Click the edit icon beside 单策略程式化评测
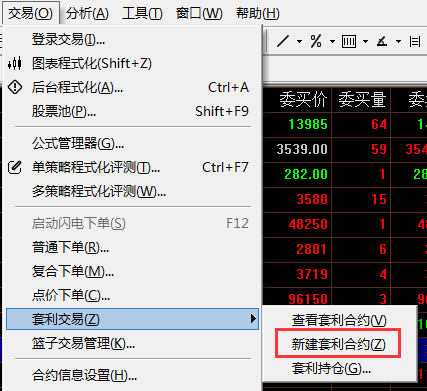Image resolution: width=427 pixels, height=391 pixels. coord(15,167)
